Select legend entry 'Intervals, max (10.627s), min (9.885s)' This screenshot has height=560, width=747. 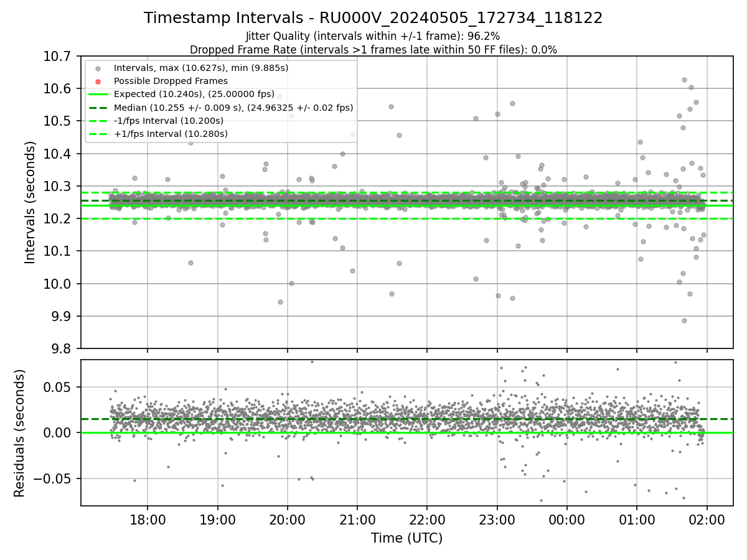point(200,68)
